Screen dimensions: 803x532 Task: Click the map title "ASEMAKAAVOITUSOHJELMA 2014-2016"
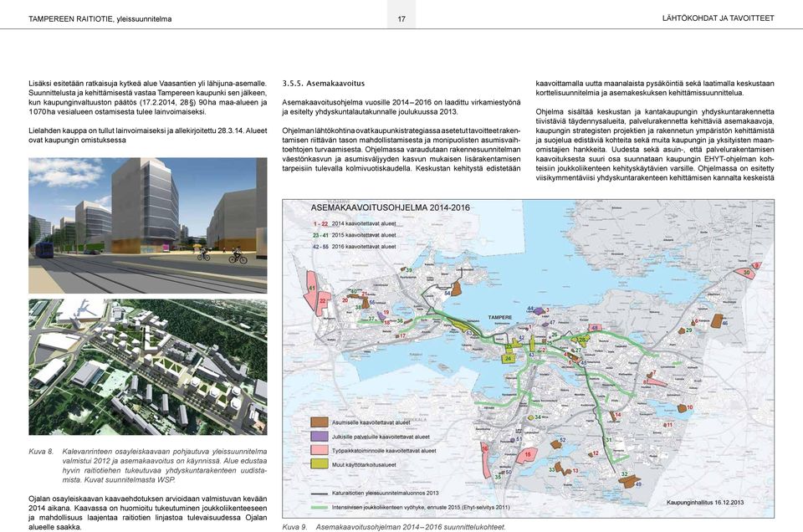[391, 207]
